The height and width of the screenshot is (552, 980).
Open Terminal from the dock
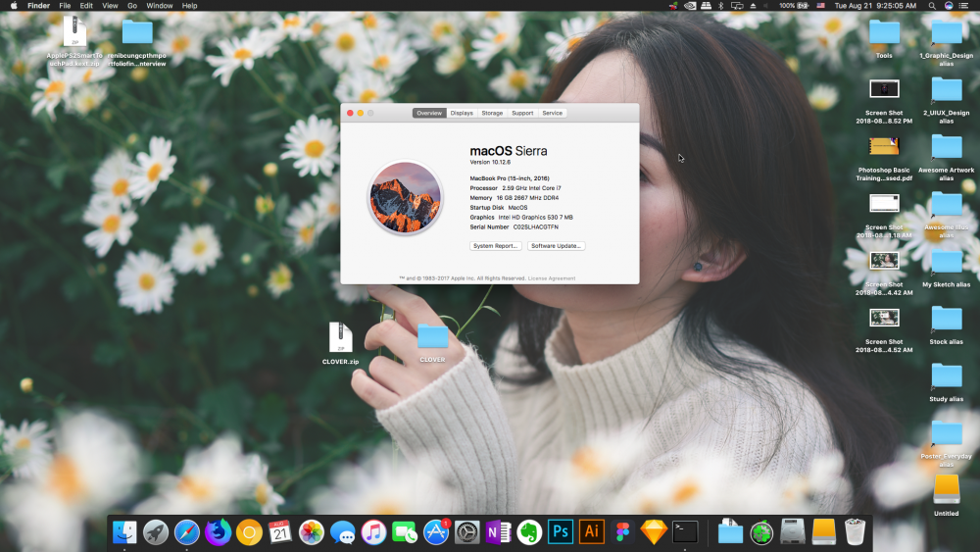[685, 532]
